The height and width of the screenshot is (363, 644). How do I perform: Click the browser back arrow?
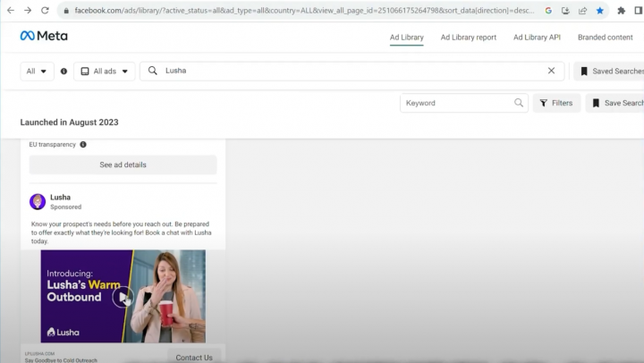pos(10,11)
